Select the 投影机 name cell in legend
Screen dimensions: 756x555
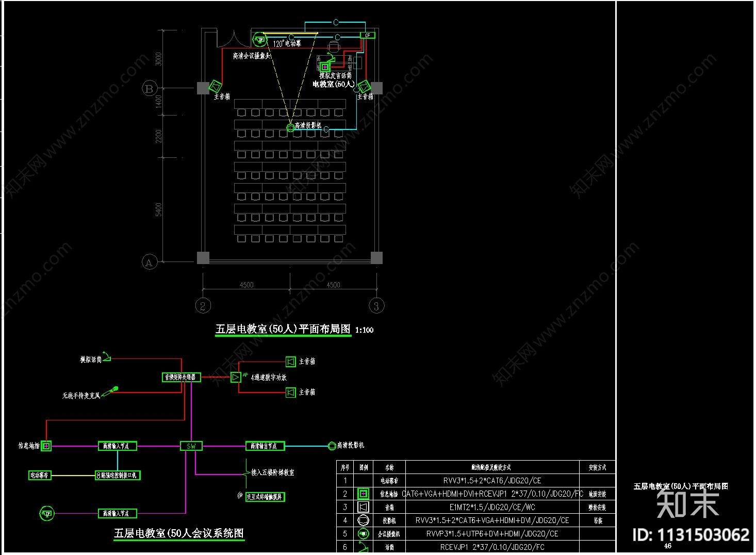(389, 520)
